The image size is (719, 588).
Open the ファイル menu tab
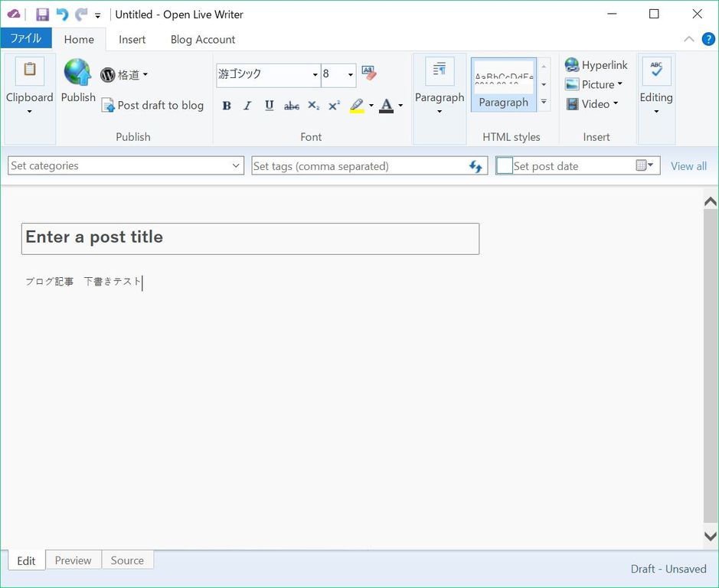coord(26,38)
